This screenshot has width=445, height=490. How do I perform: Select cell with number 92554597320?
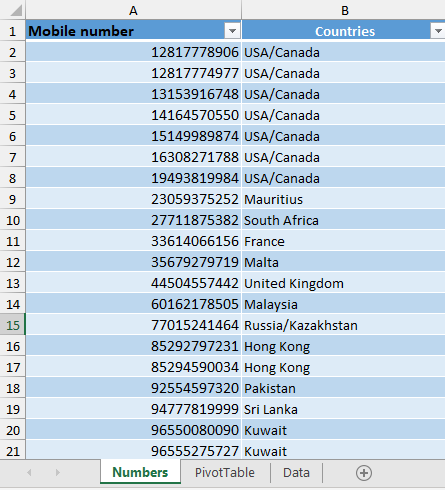133,388
